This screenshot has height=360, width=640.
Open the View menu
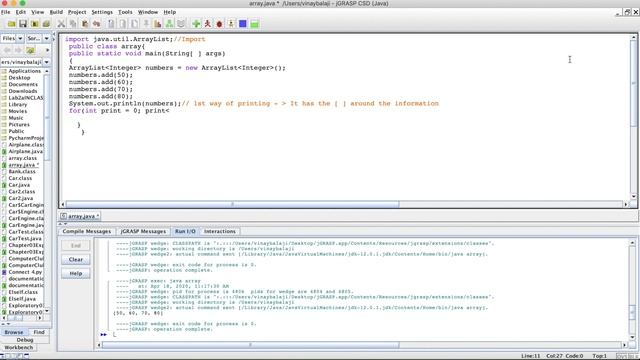click(x=38, y=12)
